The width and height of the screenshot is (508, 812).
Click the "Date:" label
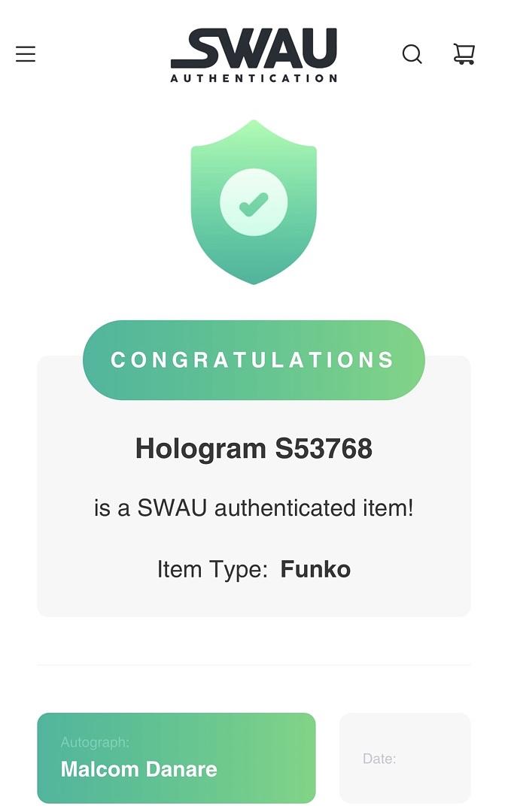point(379,759)
